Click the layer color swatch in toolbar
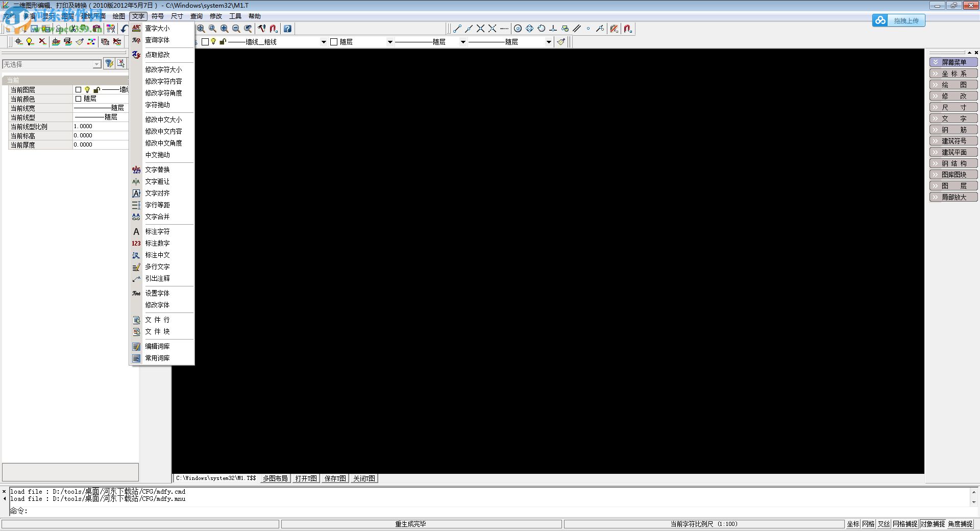 tap(205, 42)
